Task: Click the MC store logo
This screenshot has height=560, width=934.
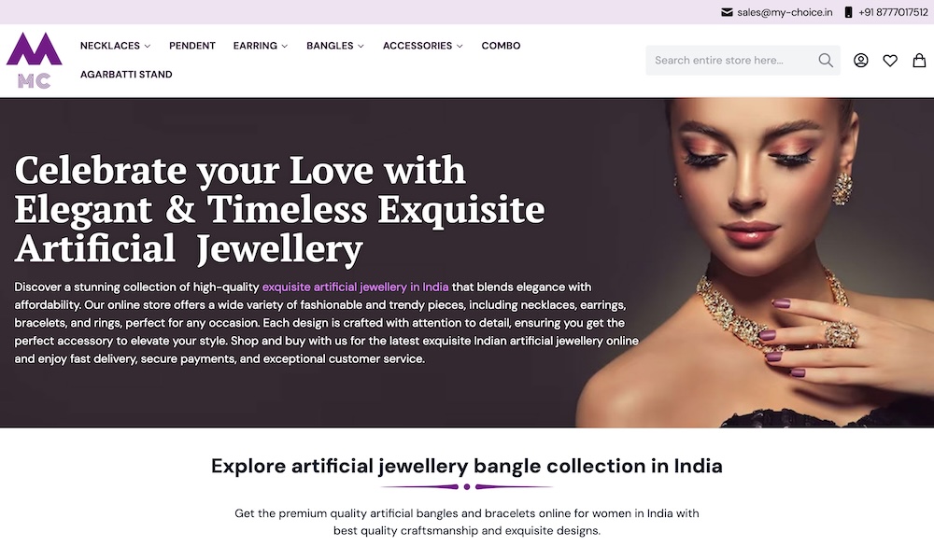Action: tap(34, 60)
